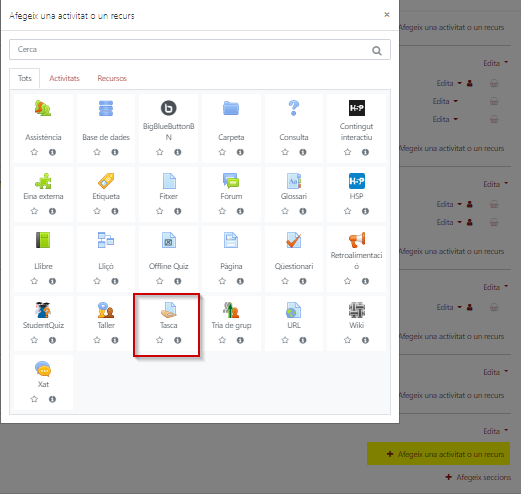
Task: Pick the Fòrum activity icon
Action: [231, 181]
